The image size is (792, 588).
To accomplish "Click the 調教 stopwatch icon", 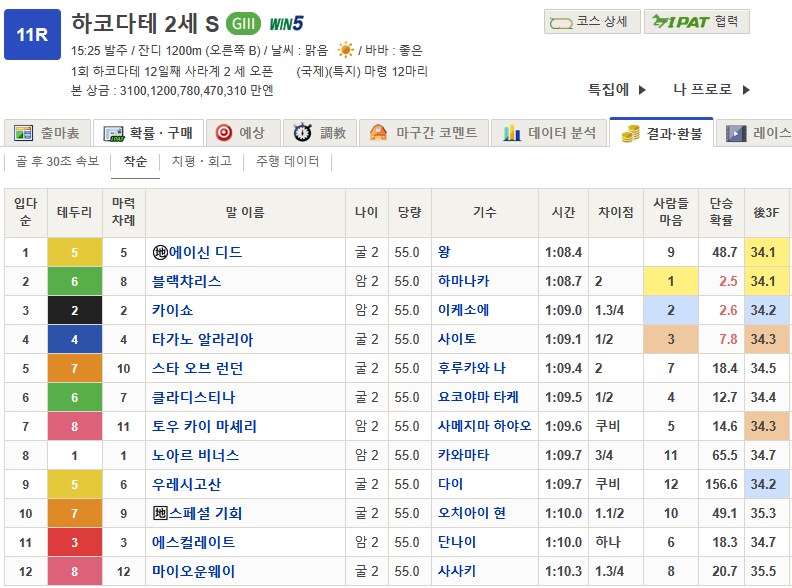I will [x=302, y=132].
